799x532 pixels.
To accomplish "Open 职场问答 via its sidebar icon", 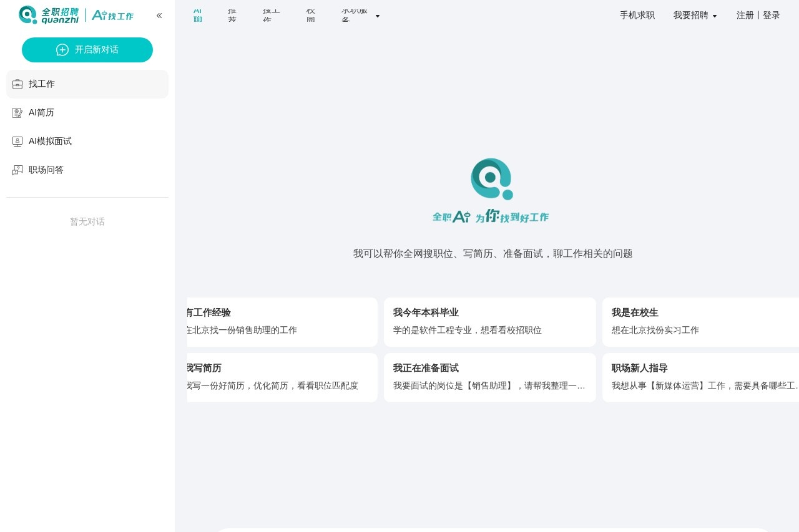I will pos(17,170).
